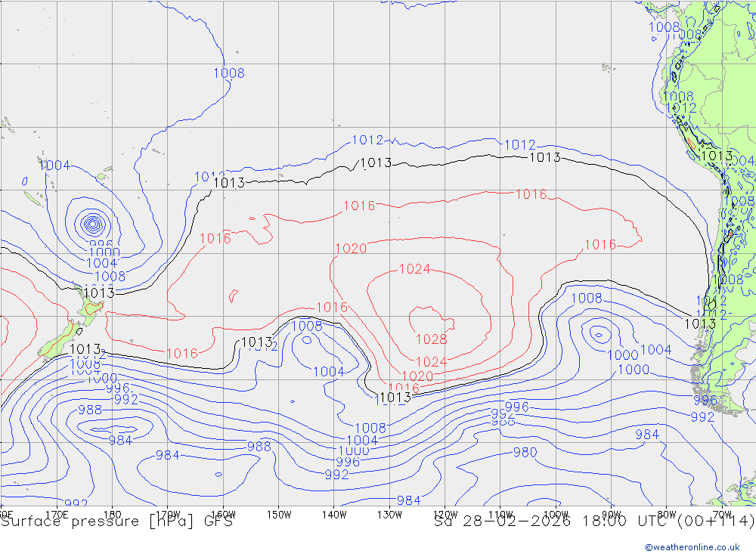The height and width of the screenshot is (554, 756).
Task: Click the 1008 label next to 1004 west of 140W
Action: click(307, 326)
